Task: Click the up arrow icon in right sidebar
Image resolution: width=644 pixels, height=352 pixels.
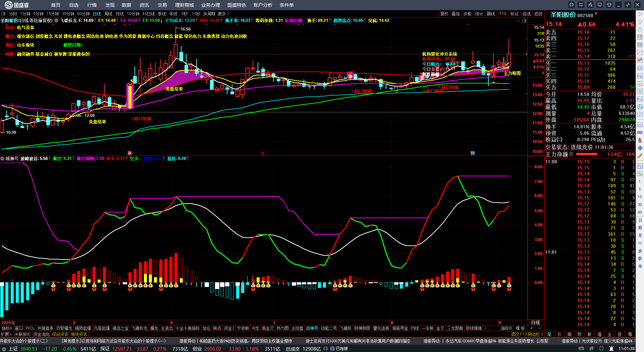Action: pyautogui.click(x=640, y=21)
